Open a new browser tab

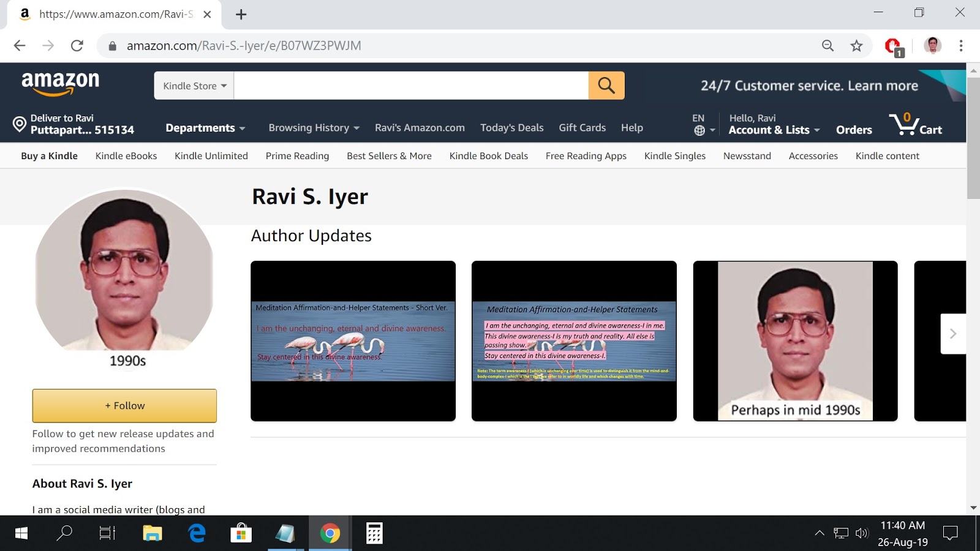pos(241,15)
